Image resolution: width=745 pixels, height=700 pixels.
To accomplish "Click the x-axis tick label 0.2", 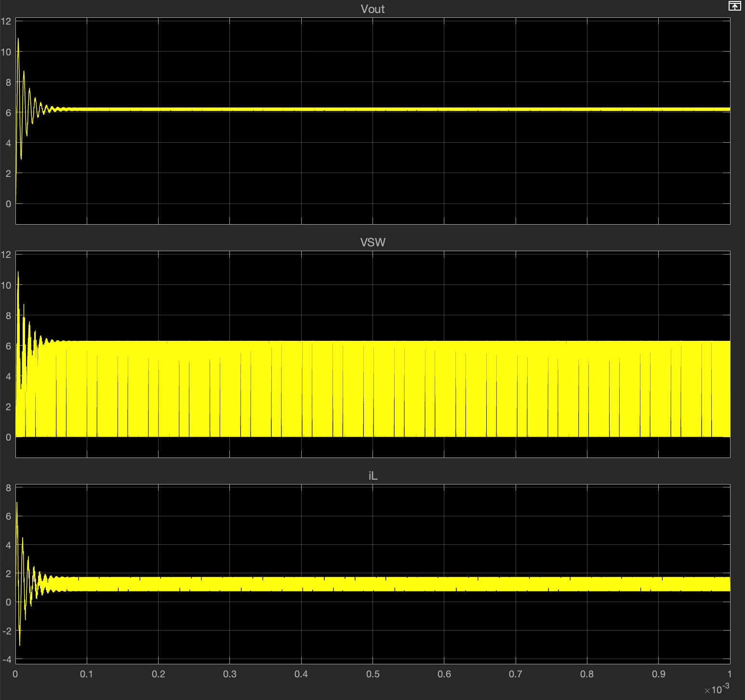I will coord(158,674).
